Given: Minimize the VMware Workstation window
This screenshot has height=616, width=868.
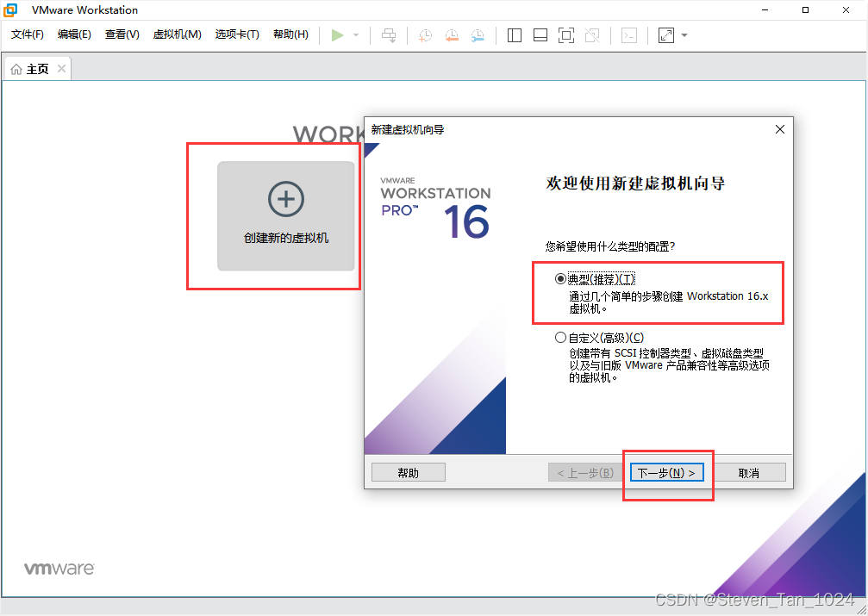Looking at the screenshot, I should click(765, 10).
